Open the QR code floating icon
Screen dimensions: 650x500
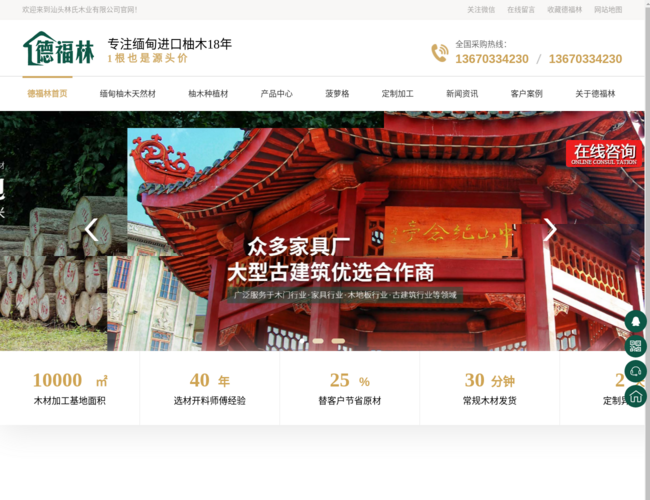tap(636, 347)
